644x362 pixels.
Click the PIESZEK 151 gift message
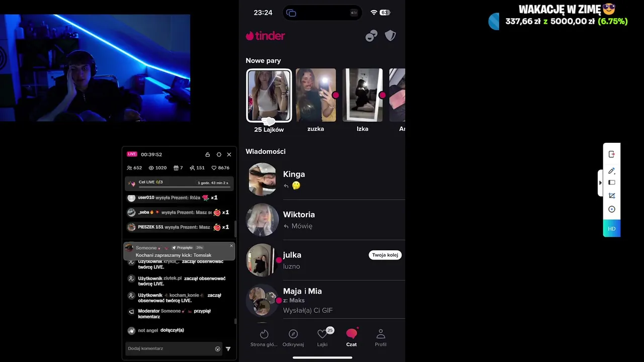pos(179,227)
